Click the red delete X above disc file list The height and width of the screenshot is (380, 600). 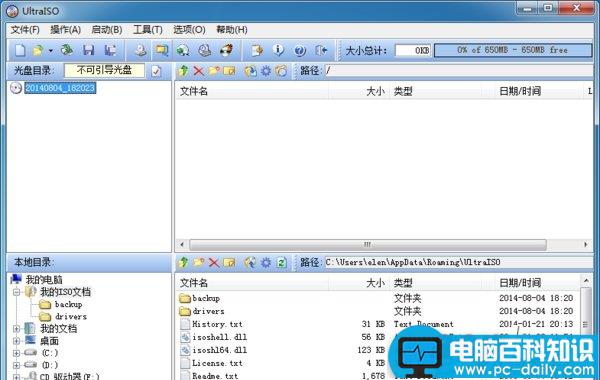(199, 71)
